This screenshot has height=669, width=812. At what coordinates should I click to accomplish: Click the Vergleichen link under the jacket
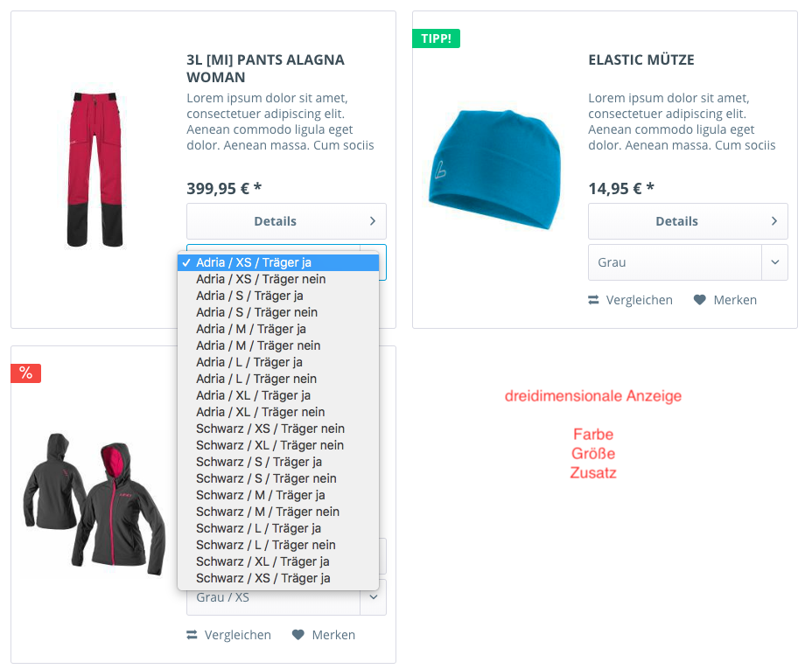tap(237, 635)
